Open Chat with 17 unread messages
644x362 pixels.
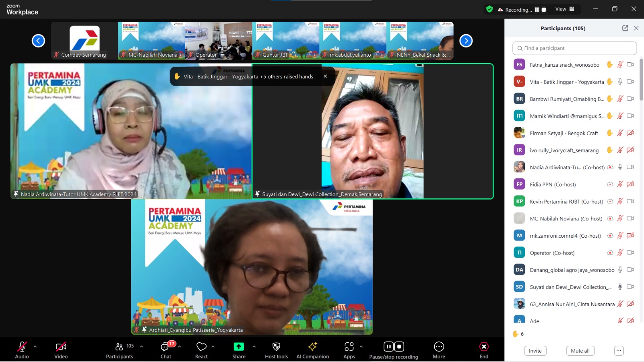(166, 350)
